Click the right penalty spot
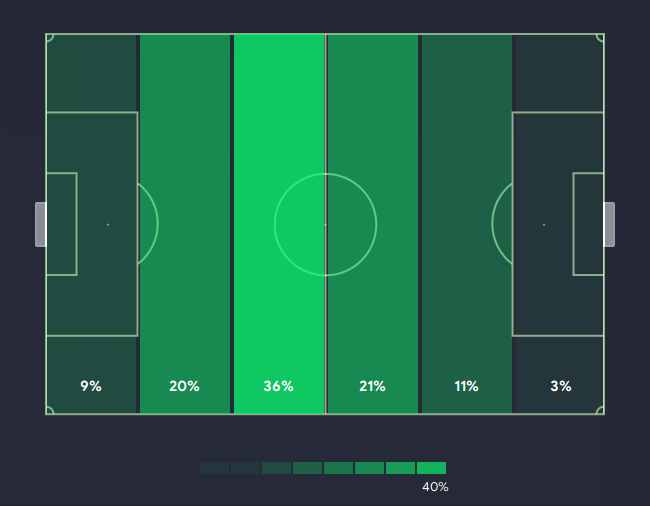 [x=544, y=225]
